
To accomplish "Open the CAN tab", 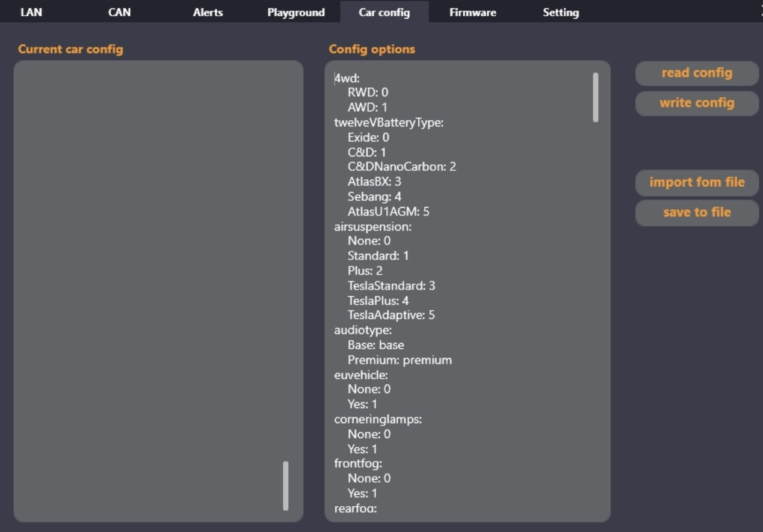I will tap(119, 12).
